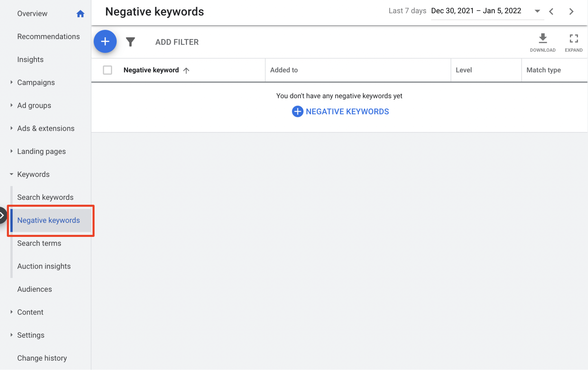
Task: Click the Campaigns label in sidebar
Action: [x=36, y=82]
